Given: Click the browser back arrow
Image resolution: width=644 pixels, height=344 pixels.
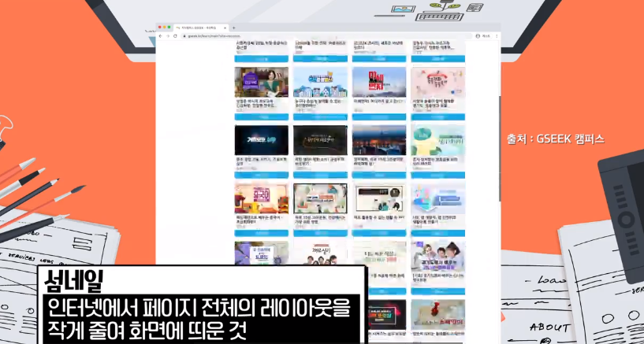Looking at the screenshot, I should [161, 36].
